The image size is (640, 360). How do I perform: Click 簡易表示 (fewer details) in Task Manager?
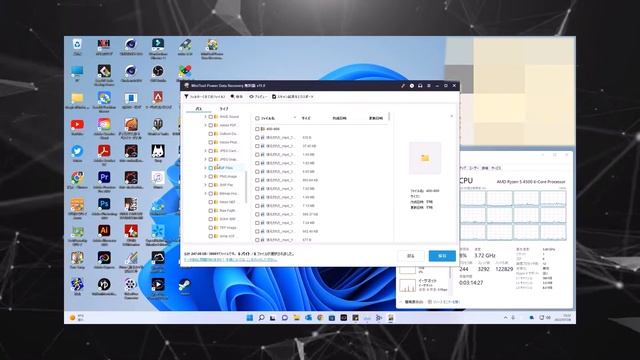[x=411, y=302]
